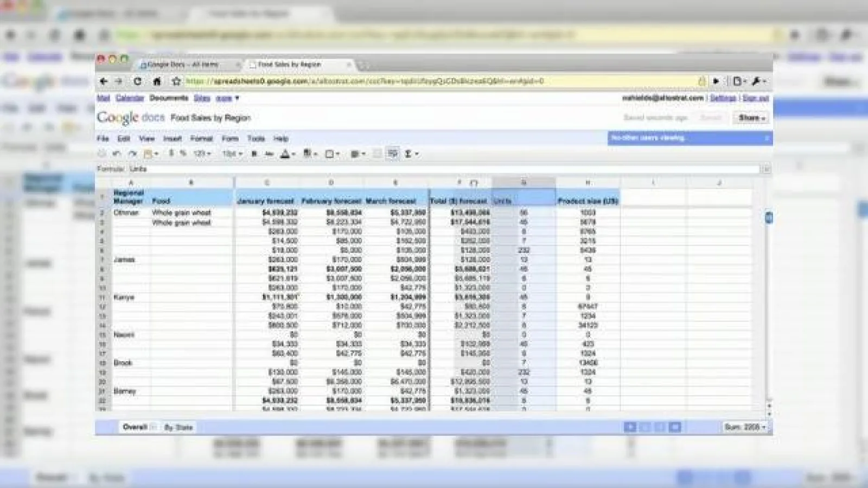Format cells as percent

pyautogui.click(x=183, y=153)
